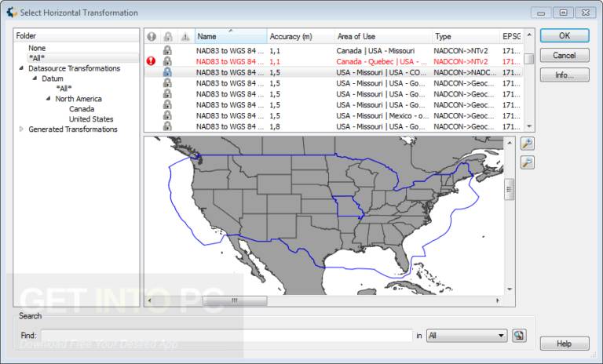Click lock icon of the Canada | USA - Missouri row

(x=167, y=50)
